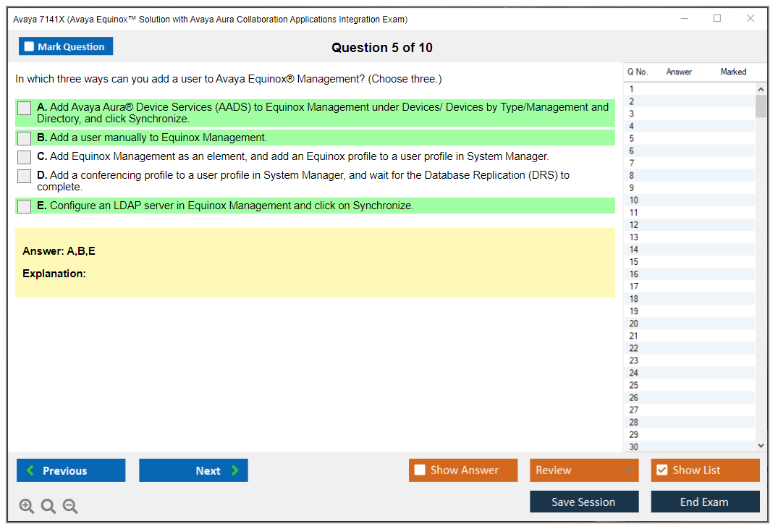Toggle the Show Answer checkbox
The image size is (778, 532).
pyautogui.click(x=420, y=470)
